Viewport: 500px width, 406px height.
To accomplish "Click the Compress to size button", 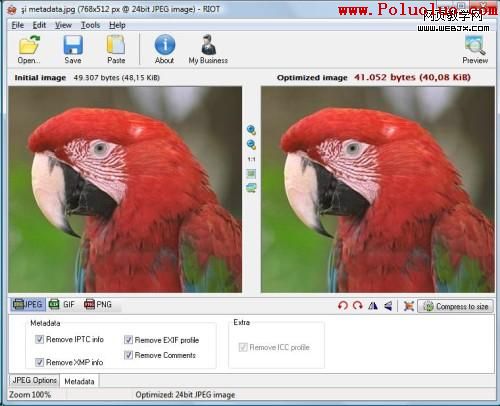I will coord(455,306).
